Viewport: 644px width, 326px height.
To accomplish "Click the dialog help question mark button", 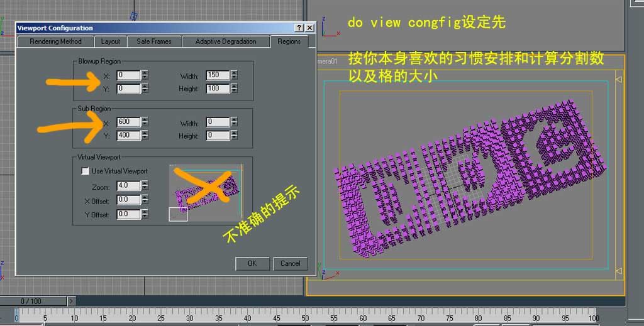I will [x=299, y=28].
